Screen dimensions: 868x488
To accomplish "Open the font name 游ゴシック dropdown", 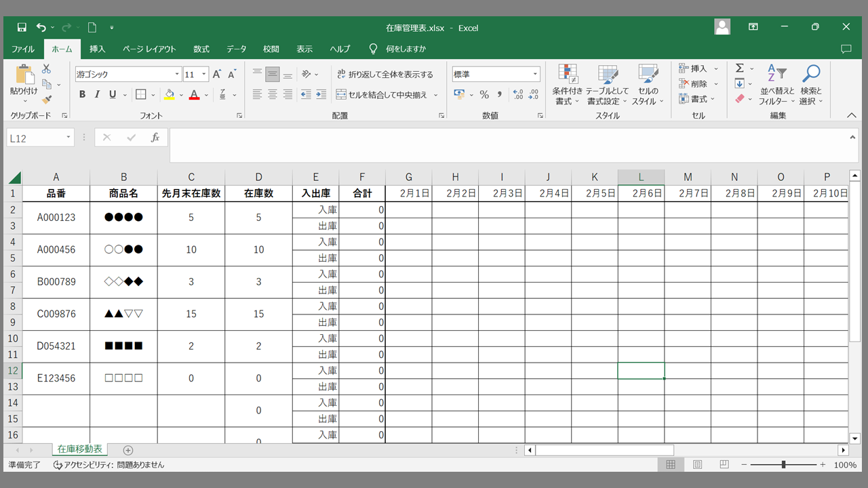I will [x=178, y=75].
